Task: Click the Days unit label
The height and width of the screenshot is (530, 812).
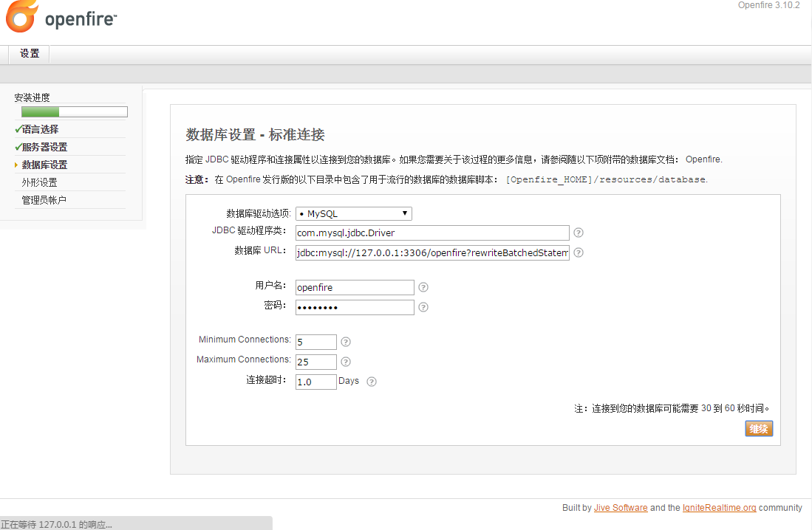Action: click(349, 381)
